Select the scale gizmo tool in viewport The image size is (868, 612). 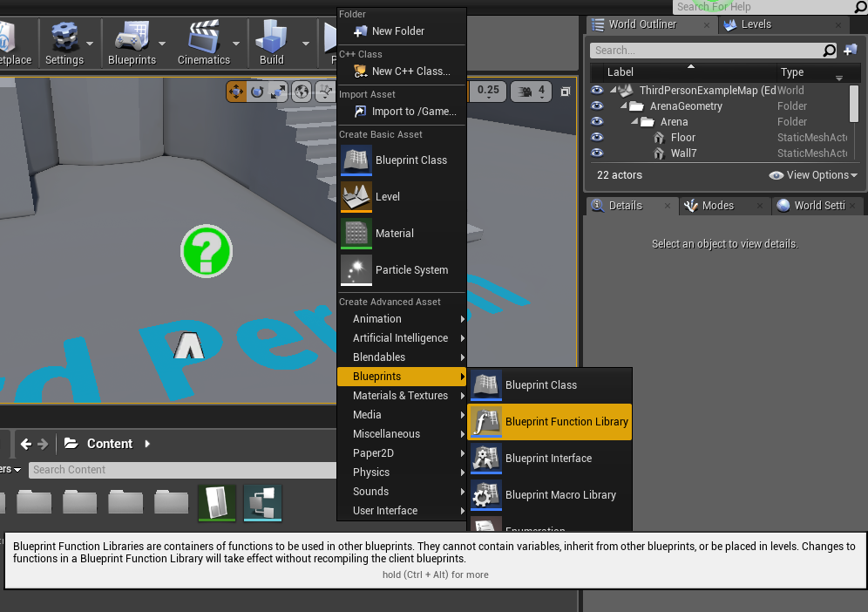[x=278, y=92]
